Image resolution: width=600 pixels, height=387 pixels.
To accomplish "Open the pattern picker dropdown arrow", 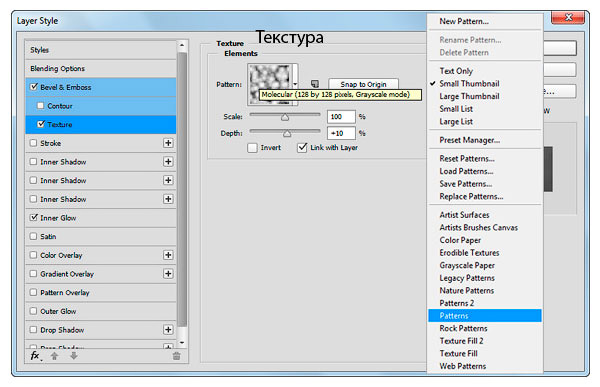I will point(295,84).
